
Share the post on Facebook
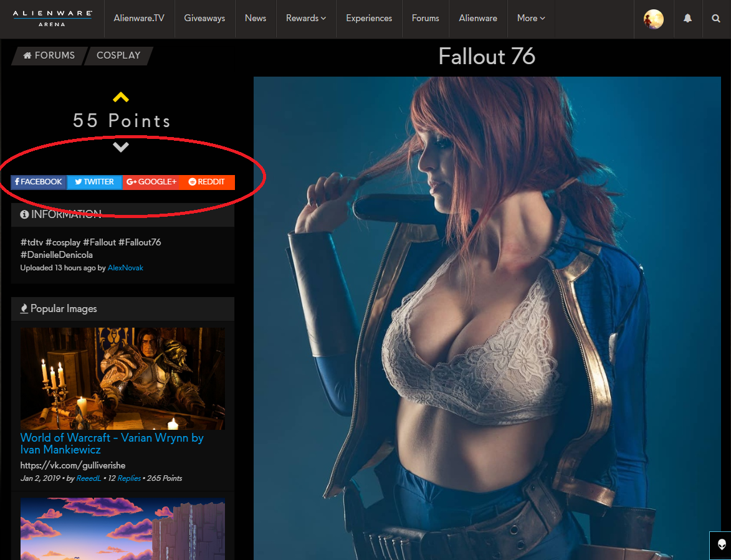[x=39, y=182]
